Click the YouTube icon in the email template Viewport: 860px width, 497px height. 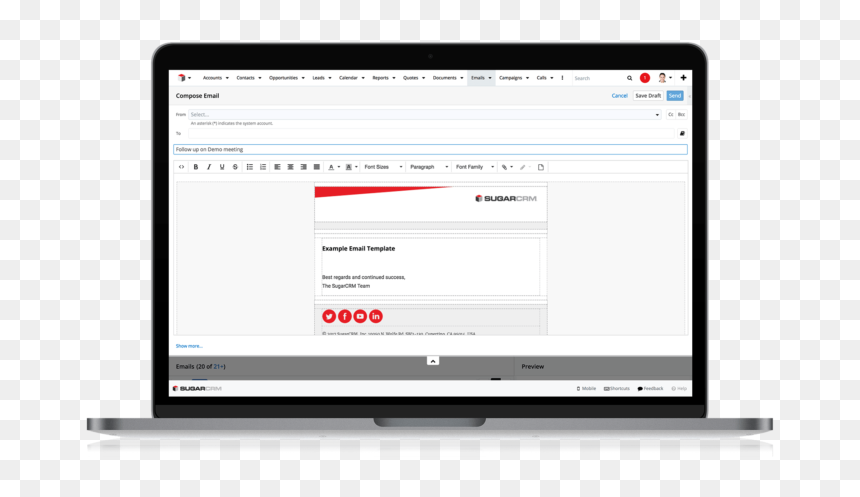pyautogui.click(x=360, y=317)
